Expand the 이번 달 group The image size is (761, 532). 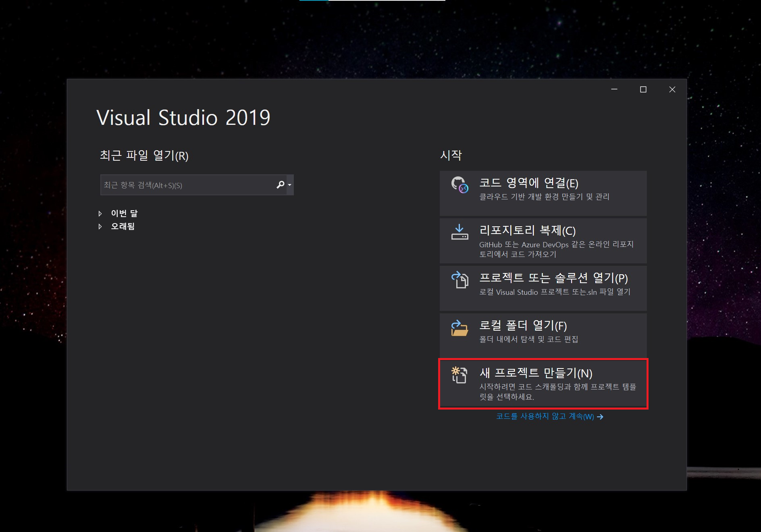[100, 213]
